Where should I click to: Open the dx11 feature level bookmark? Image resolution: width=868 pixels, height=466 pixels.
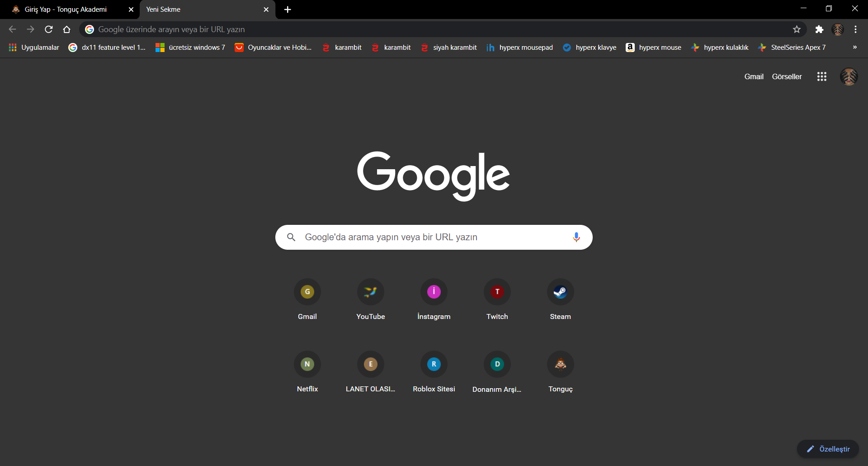click(x=107, y=48)
